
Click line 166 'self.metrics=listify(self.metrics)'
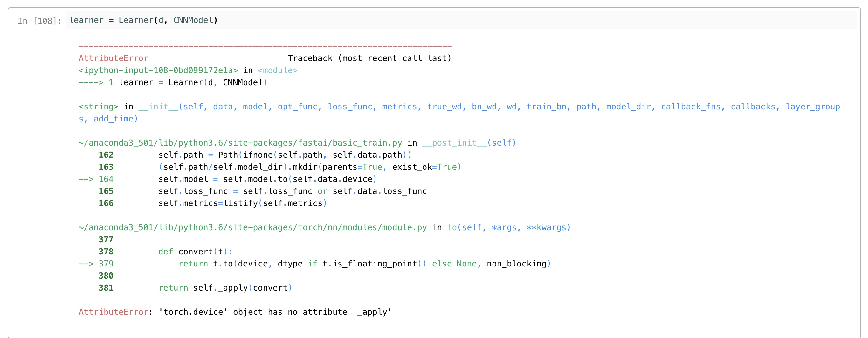coord(243,203)
